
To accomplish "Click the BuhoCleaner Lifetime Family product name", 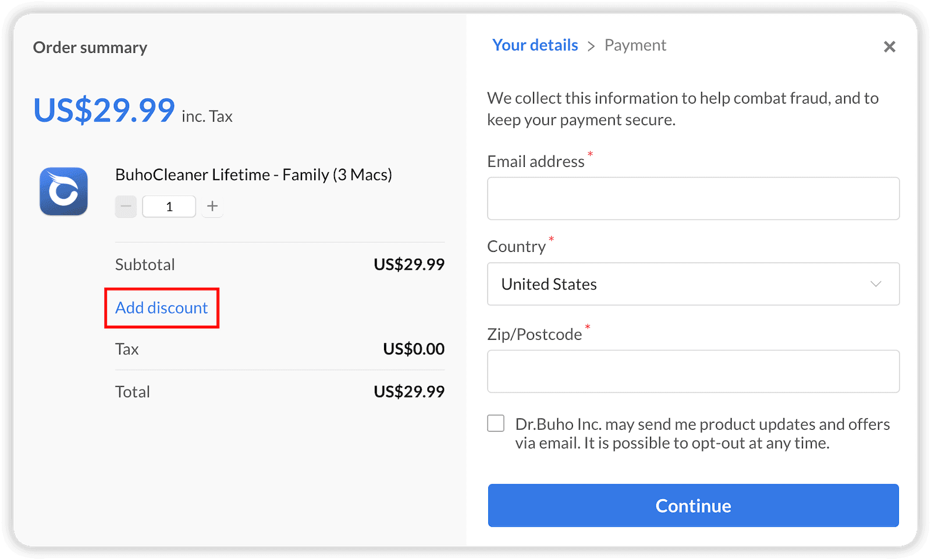I will pyautogui.click(x=254, y=174).
